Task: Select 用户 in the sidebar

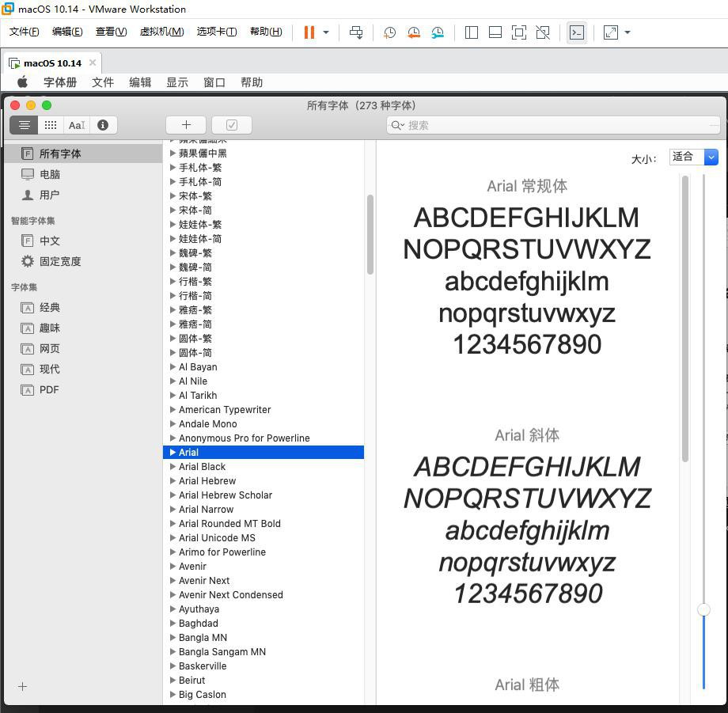Action: tap(83, 195)
